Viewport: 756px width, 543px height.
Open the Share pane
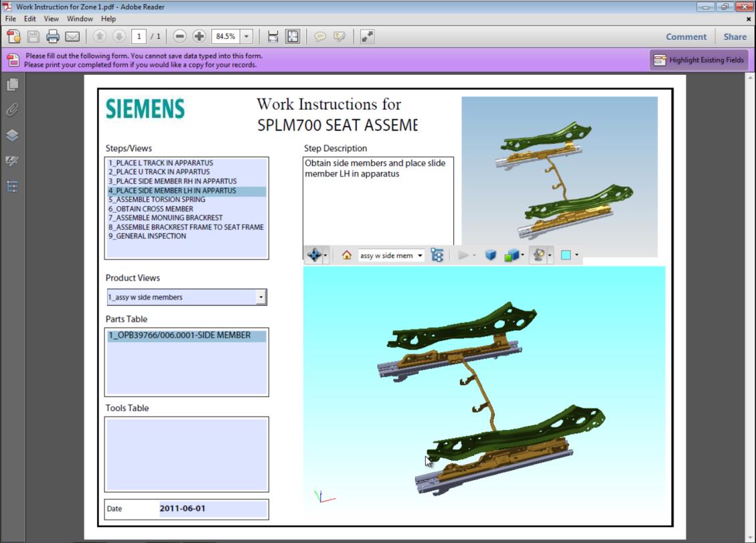[735, 37]
